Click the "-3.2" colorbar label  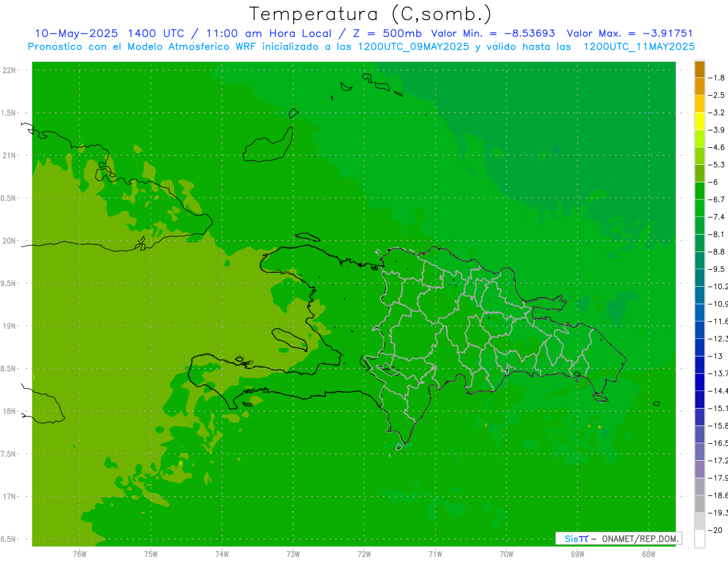tap(716, 113)
